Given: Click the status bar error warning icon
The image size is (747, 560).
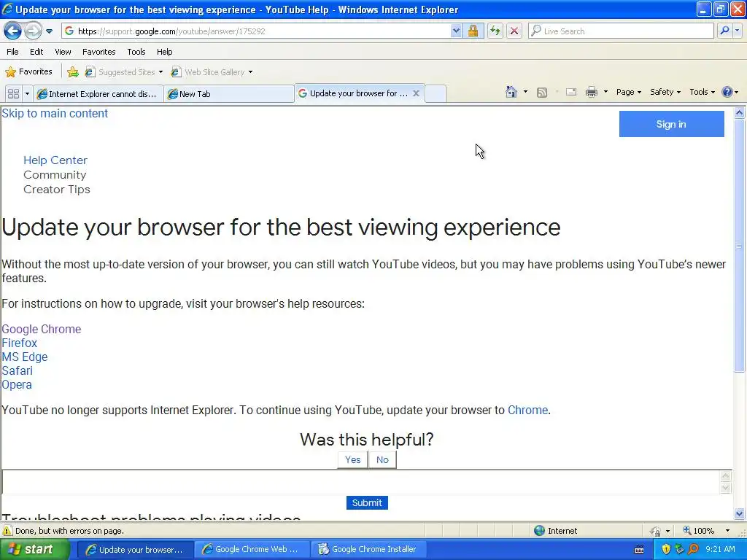Looking at the screenshot, I should click(7, 531).
